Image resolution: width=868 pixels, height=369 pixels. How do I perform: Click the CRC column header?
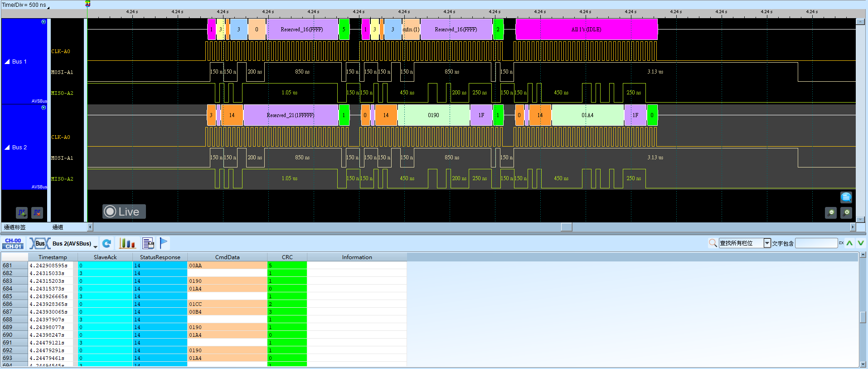click(287, 257)
